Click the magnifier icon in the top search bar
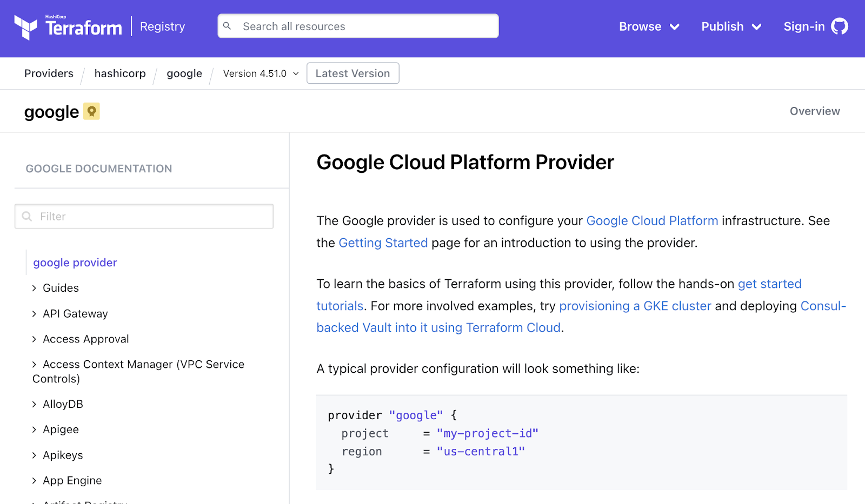Viewport: 865px width, 504px height. [x=227, y=26]
